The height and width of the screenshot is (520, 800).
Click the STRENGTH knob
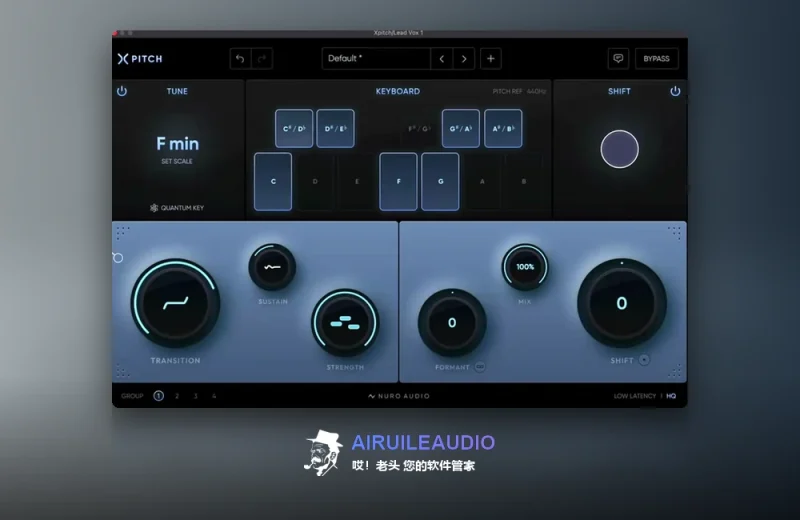345,323
